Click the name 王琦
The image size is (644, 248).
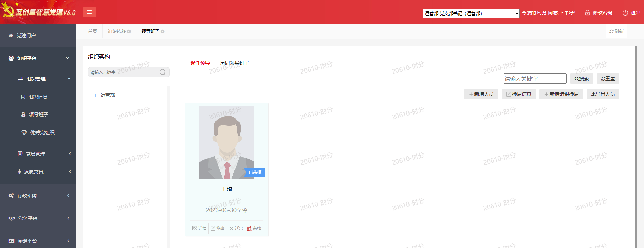tap(227, 189)
